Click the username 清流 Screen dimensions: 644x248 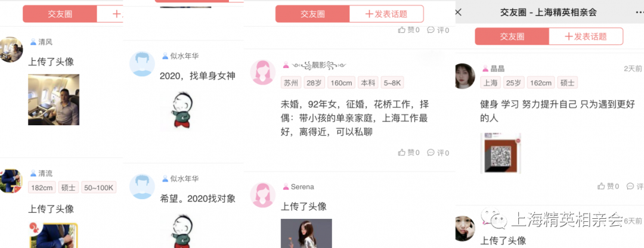(45, 173)
